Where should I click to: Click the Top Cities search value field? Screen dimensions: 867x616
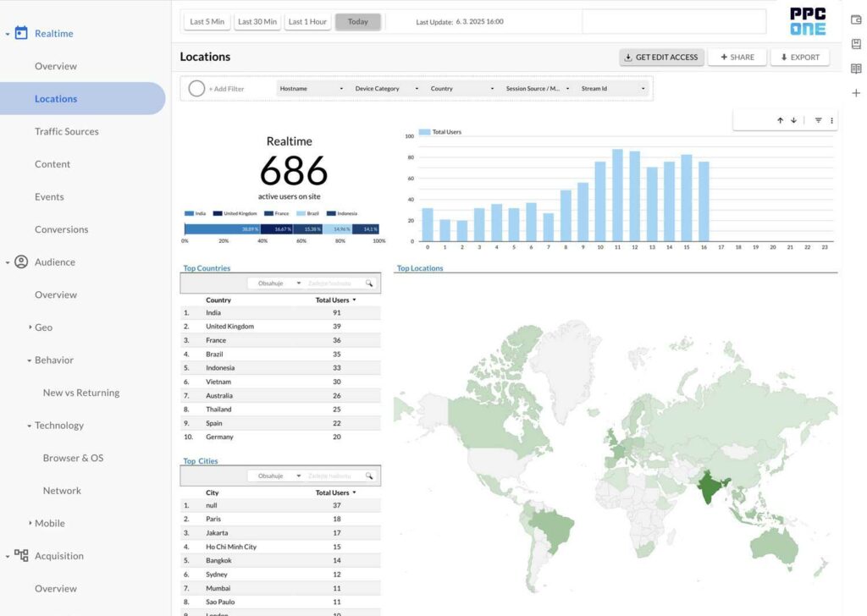click(x=334, y=476)
